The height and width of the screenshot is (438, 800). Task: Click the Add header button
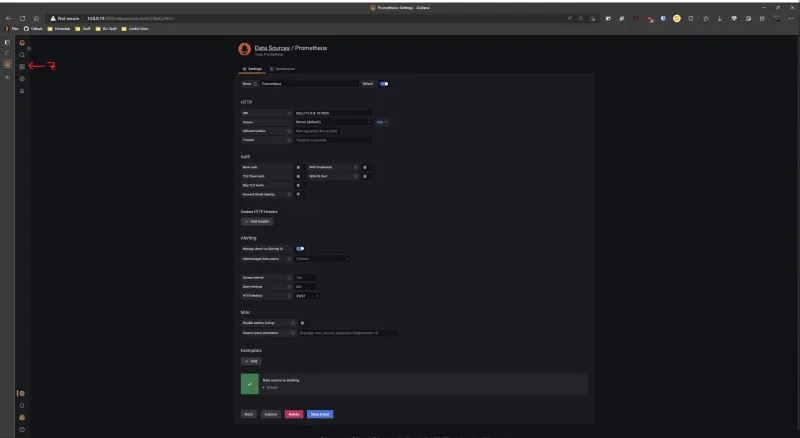[257, 222]
